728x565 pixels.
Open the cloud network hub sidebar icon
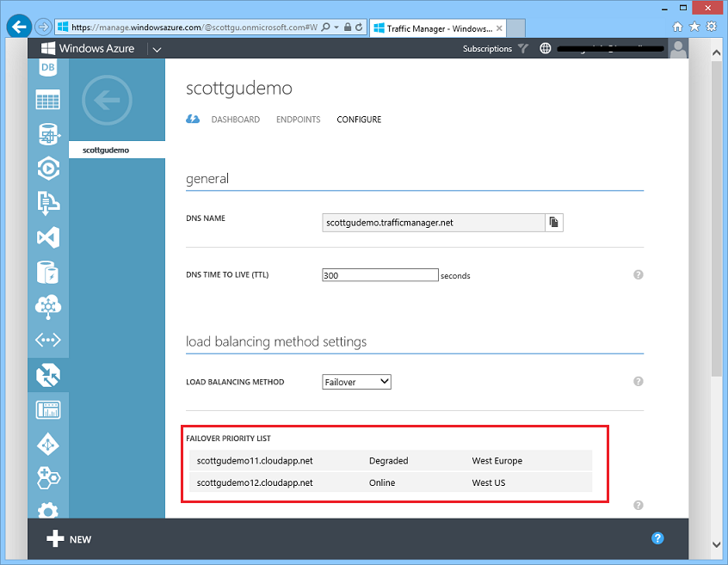click(48, 307)
